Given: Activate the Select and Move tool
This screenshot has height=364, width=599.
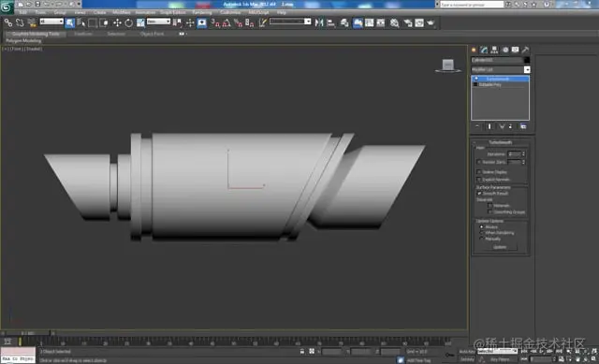Looking at the screenshot, I should point(117,22).
